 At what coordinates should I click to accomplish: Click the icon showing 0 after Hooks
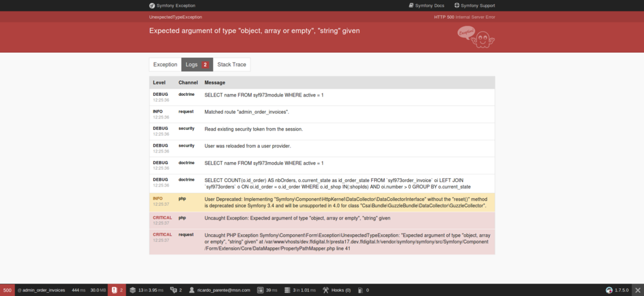click(361, 290)
